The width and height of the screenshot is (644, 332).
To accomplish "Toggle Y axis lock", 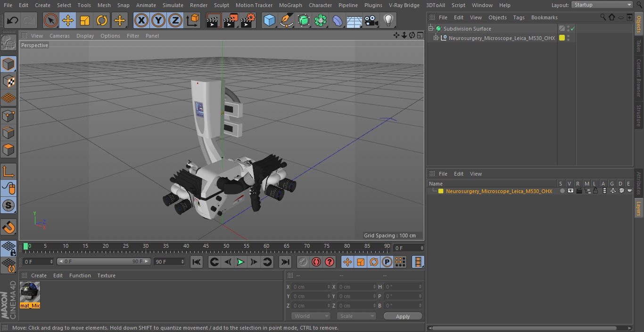I will click(158, 20).
